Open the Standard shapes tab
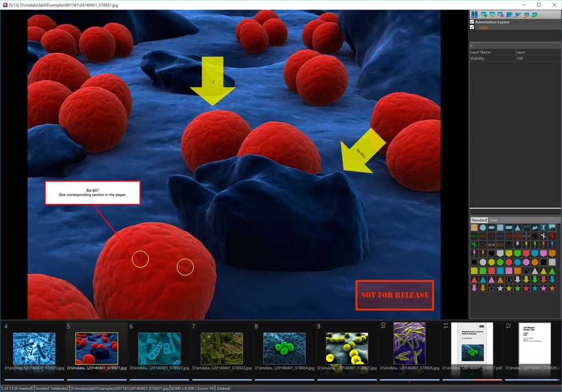The image size is (562, 392). (479, 220)
